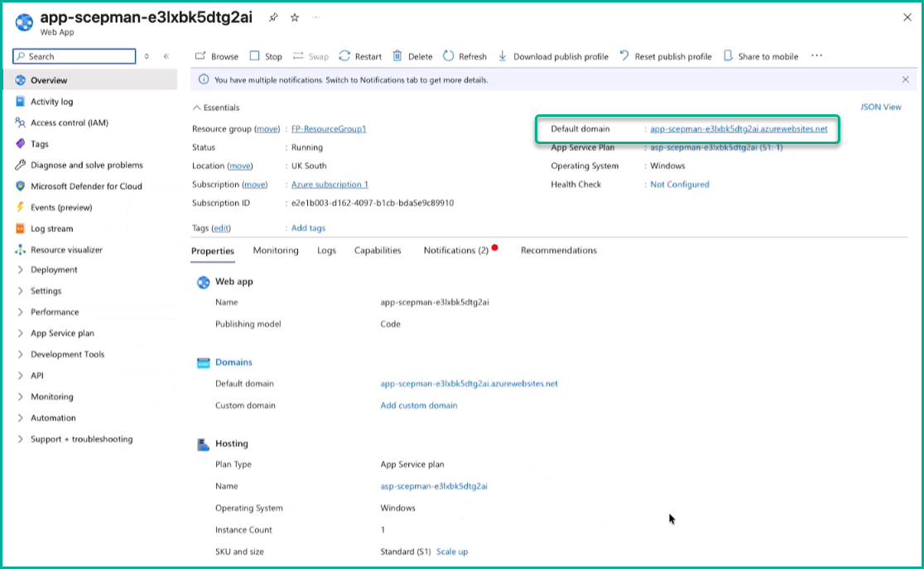The width and height of the screenshot is (924, 569).
Task: Click the Add custom domain link
Action: [x=418, y=405]
